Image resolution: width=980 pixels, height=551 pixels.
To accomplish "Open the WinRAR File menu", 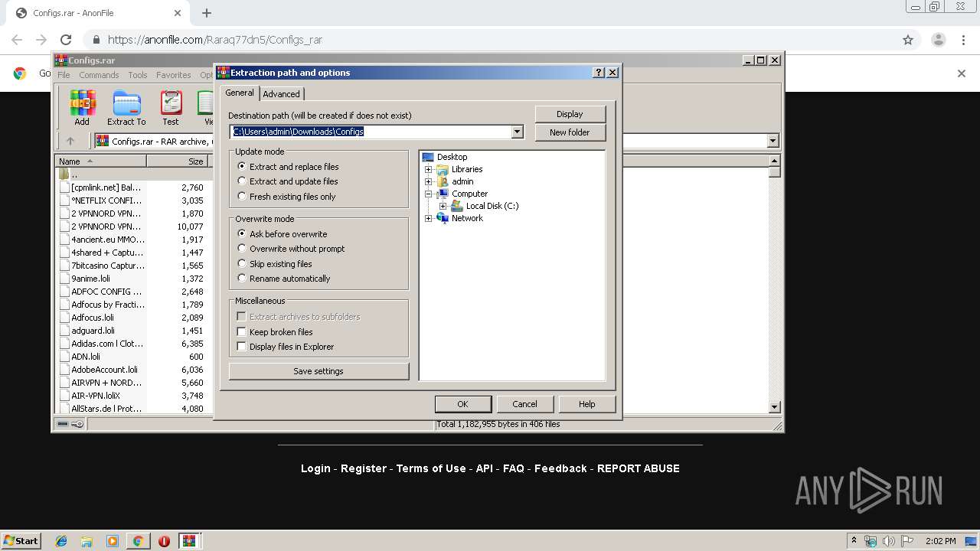I will (x=64, y=75).
